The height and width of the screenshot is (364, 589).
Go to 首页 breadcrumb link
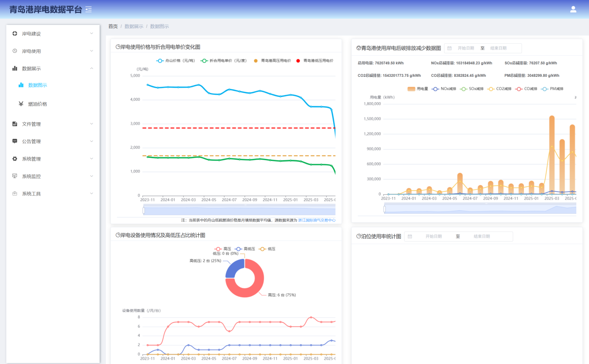click(x=113, y=26)
